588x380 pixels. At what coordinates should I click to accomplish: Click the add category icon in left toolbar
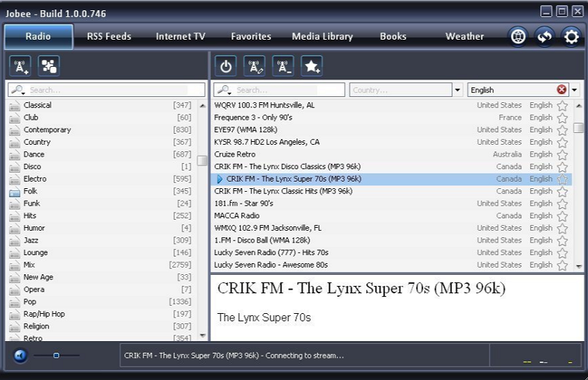coord(49,66)
